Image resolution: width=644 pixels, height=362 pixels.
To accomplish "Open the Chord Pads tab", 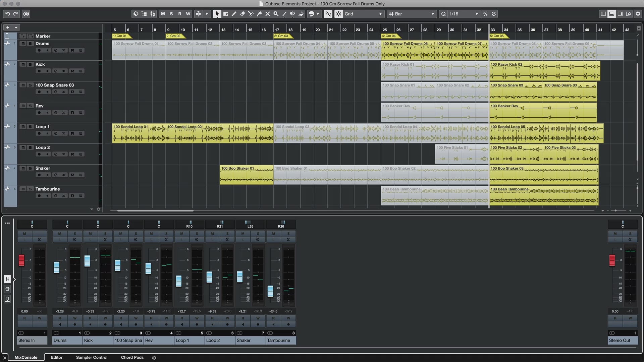I will tap(132, 357).
